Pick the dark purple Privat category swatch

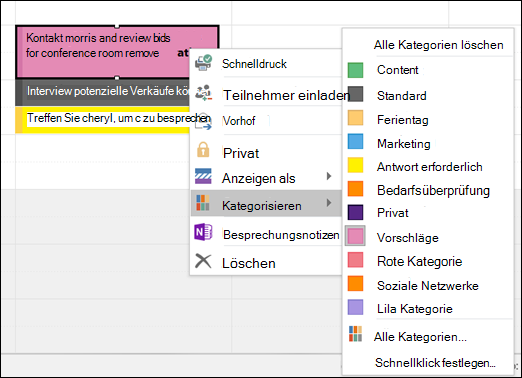coord(355,212)
